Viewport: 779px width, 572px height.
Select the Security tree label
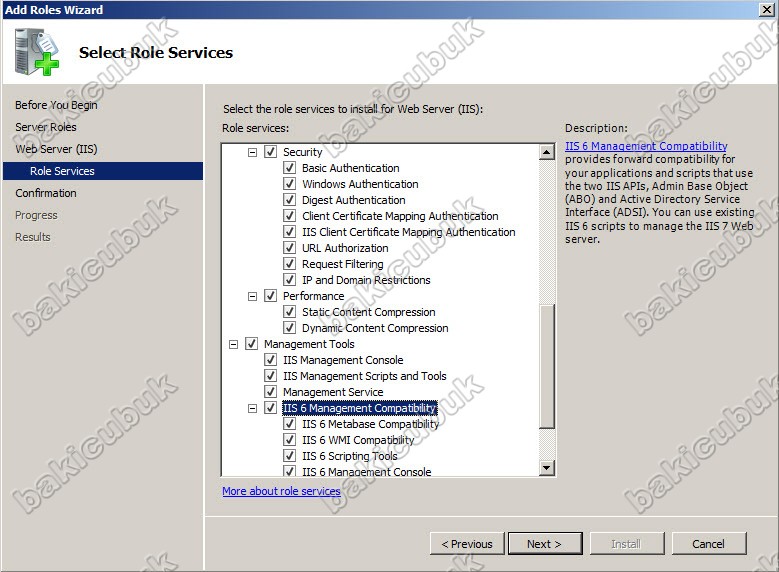tap(303, 152)
